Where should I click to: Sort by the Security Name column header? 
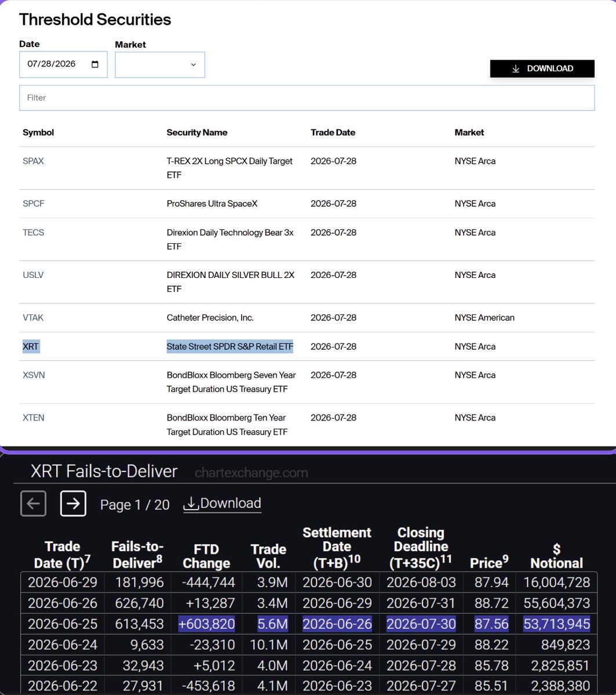197,133
